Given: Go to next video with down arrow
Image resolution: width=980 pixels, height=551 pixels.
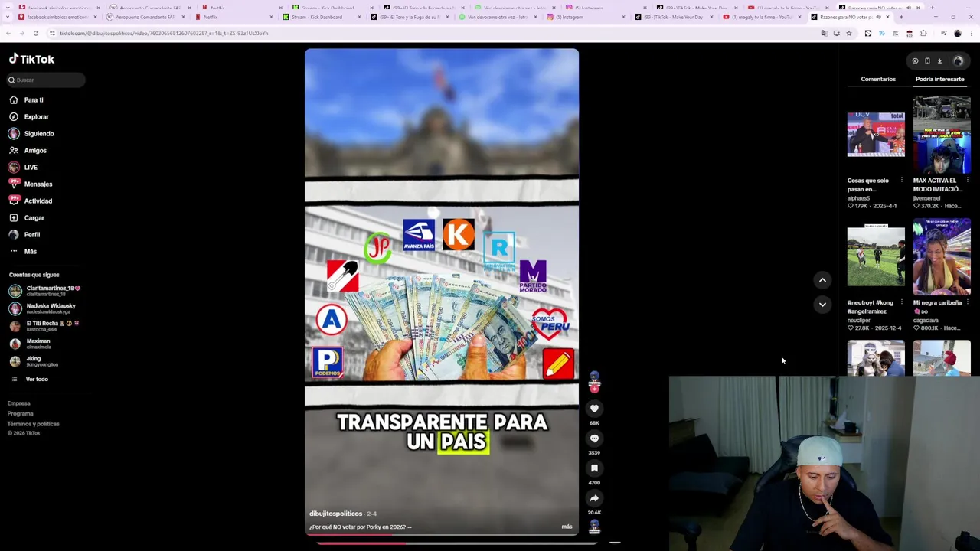Looking at the screenshot, I should (822, 305).
